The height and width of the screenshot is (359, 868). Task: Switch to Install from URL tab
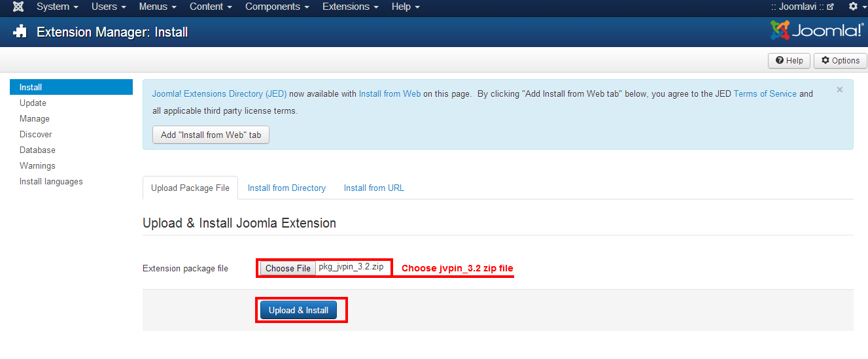coord(374,188)
